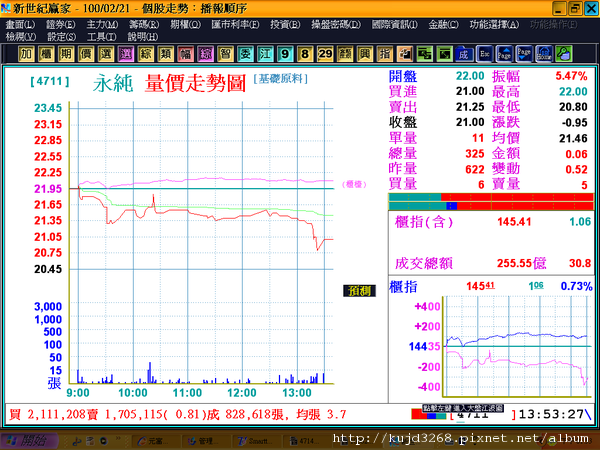The height and width of the screenshot is (450, 600).
Task: Click the 價 toolbar button
Action: click(x=86, y=54)
